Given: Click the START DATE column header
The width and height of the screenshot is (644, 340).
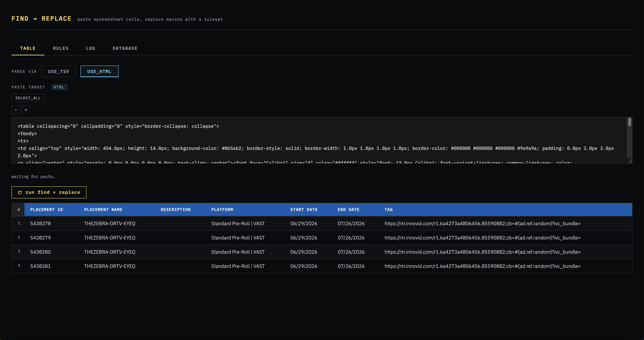Looking at the screenshot, I should click(304, 210).
